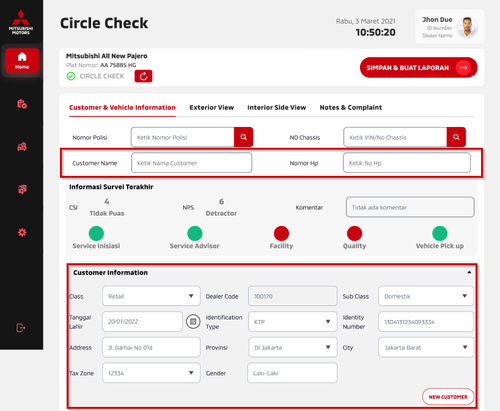Click the Simpan & Buat Laporan button
This screenshot has height=411, width=500.
(x=419, y=68)
